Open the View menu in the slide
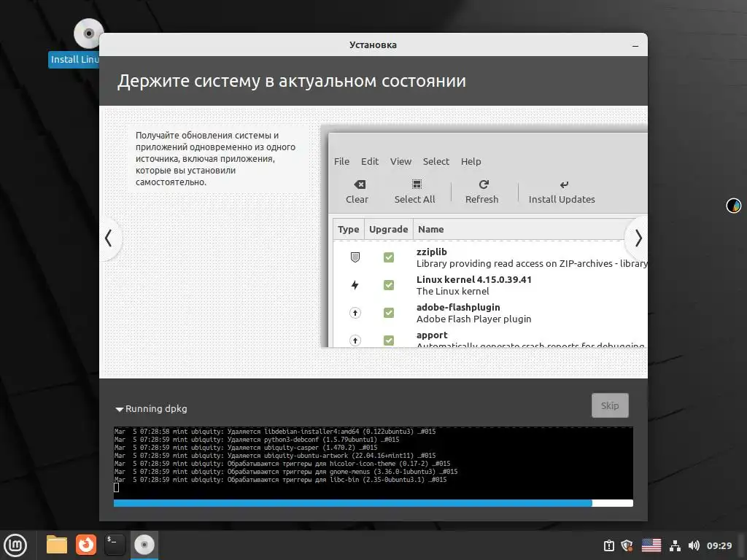The width and height of the screenshot is (747, 560). 400,161
